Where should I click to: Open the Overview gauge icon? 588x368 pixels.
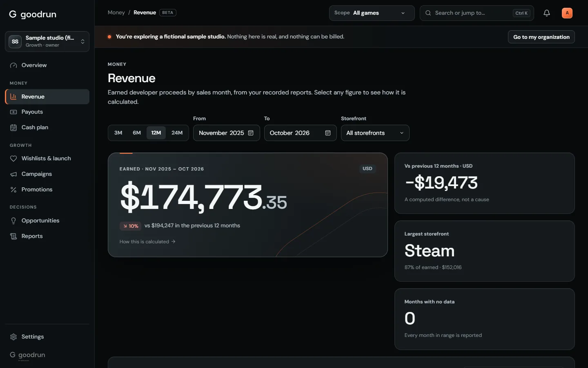point(13,65)
